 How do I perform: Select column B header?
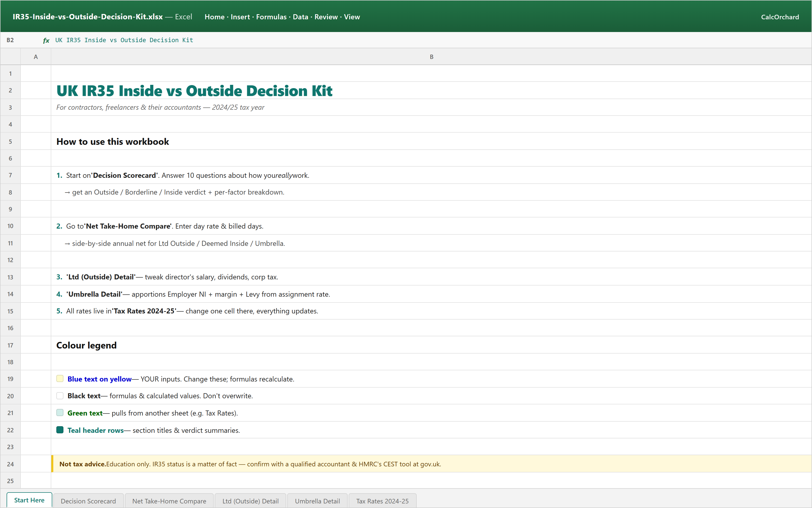tap(431, 57)
